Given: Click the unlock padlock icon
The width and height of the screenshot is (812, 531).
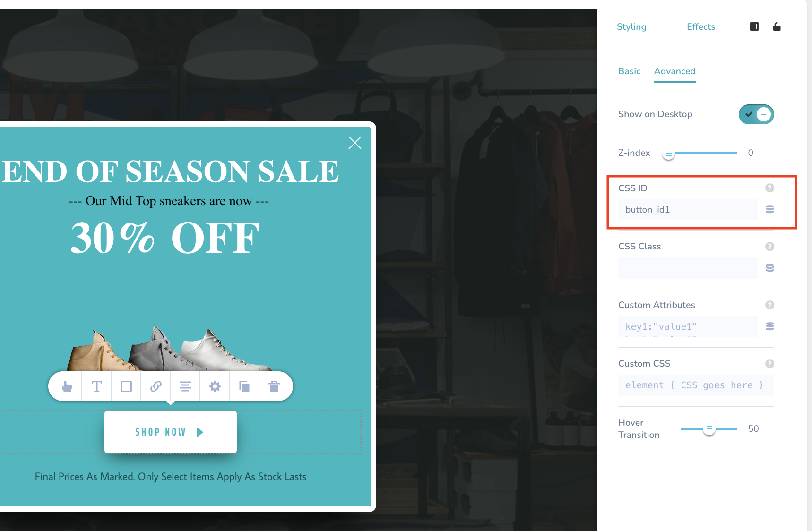Looking at the screenshot, I should (777, 26).
